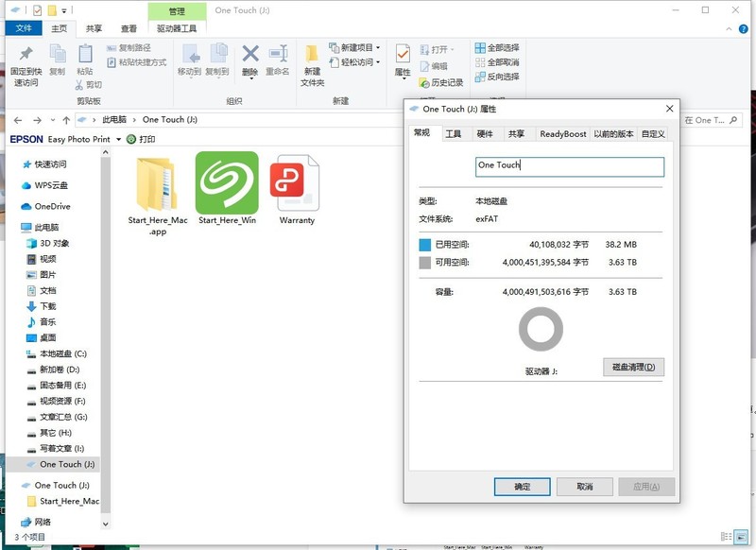Click Invert selection in ribbon

pos(497,77)
